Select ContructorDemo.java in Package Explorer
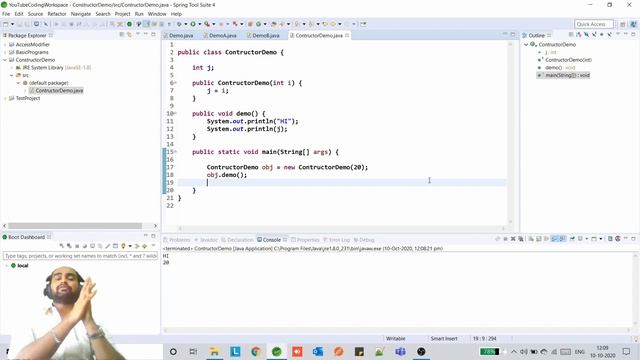Viewport: 640px width, 360px height. tap(56, 91)
